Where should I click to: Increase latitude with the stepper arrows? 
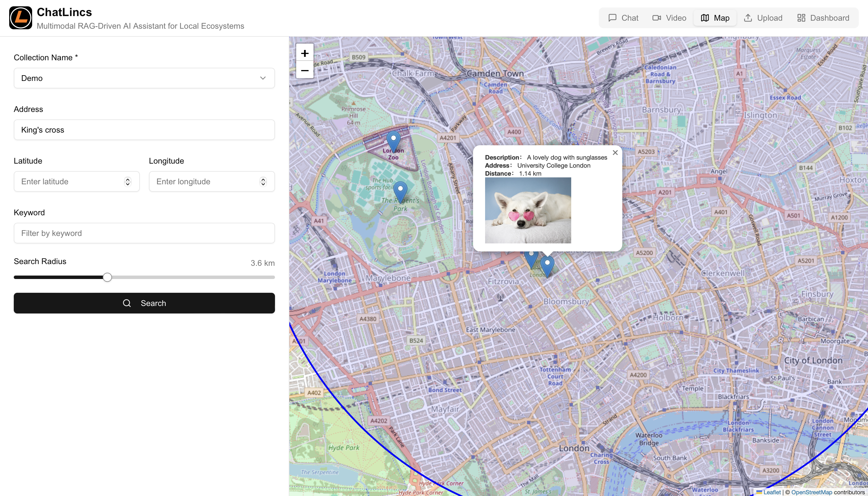click(x=127, y=179)
